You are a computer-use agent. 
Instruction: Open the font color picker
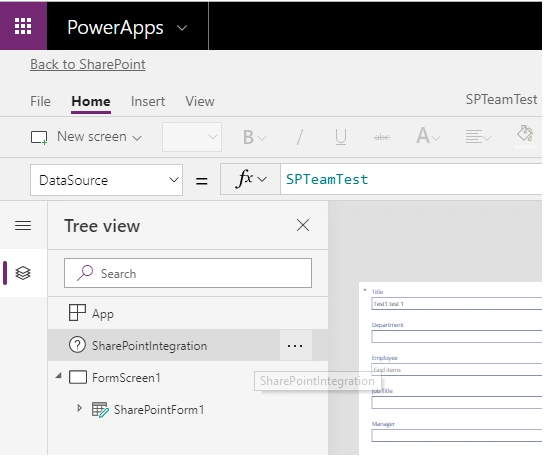428,136
